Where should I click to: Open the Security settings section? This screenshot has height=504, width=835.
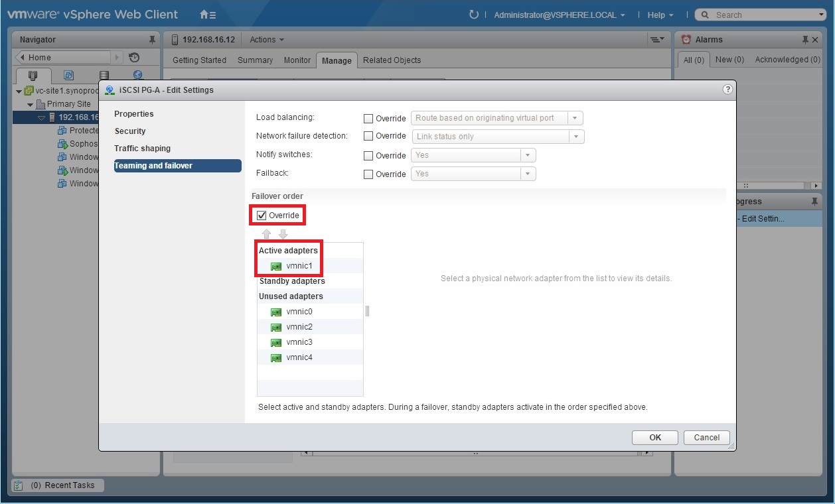pyautogui.click(x=129, y=131)
